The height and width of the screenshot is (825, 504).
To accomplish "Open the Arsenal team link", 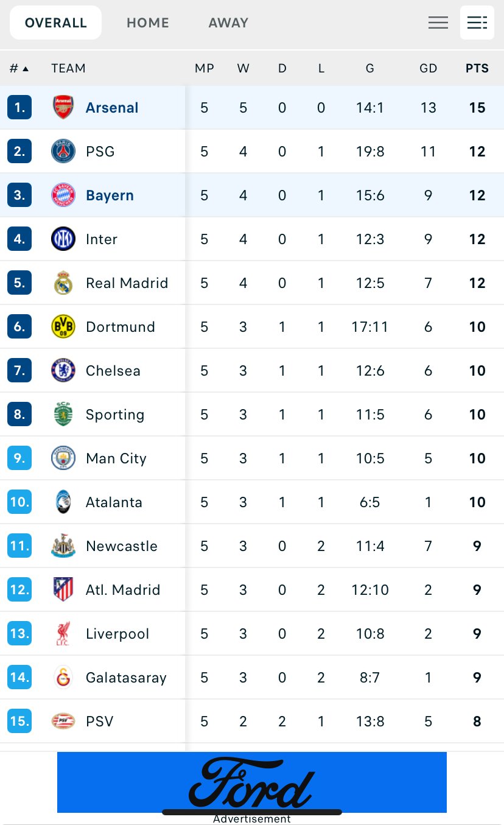I will (x=112, y=108).
